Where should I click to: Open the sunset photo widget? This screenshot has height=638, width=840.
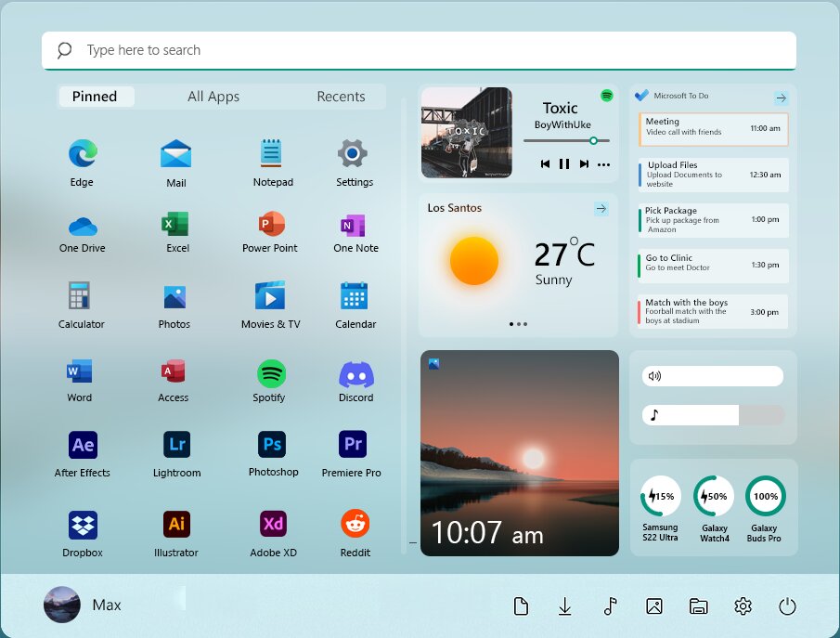click(520, 453)
